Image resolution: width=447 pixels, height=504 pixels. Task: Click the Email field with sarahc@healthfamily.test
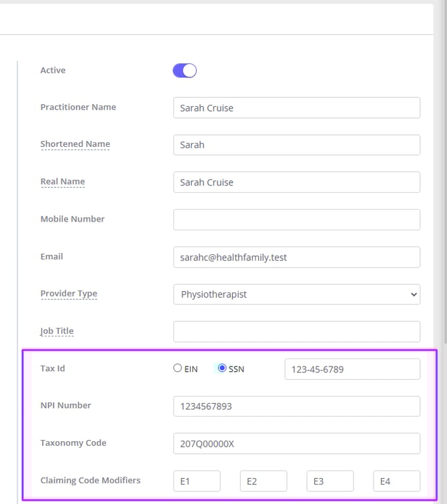[x=296, y=257]
